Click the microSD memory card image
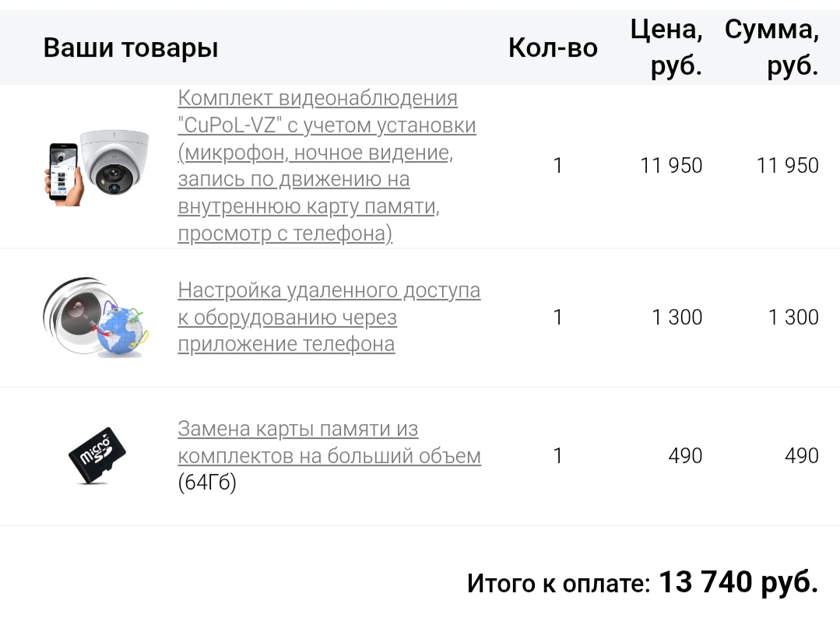The height and width of the screenshot is (621, 840). pyautogui.click(x=96, y=455)
